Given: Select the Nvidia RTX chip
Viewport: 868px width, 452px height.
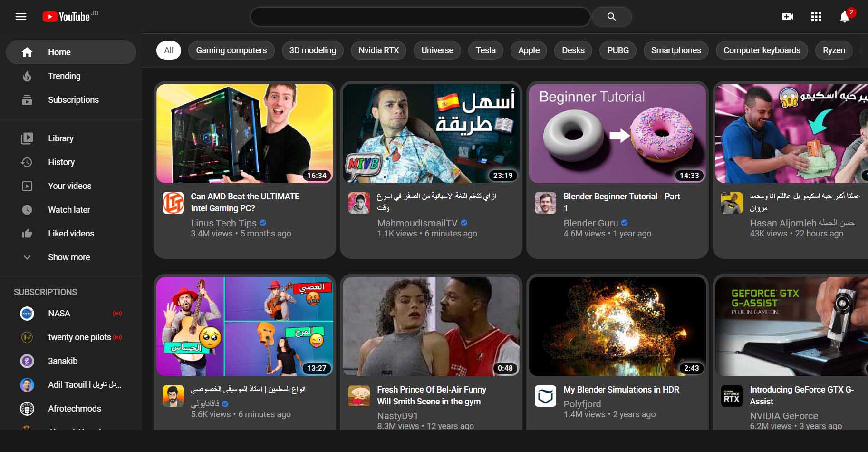Looking at the screenshot, I should pyautogui.click(x=378, y=50).
